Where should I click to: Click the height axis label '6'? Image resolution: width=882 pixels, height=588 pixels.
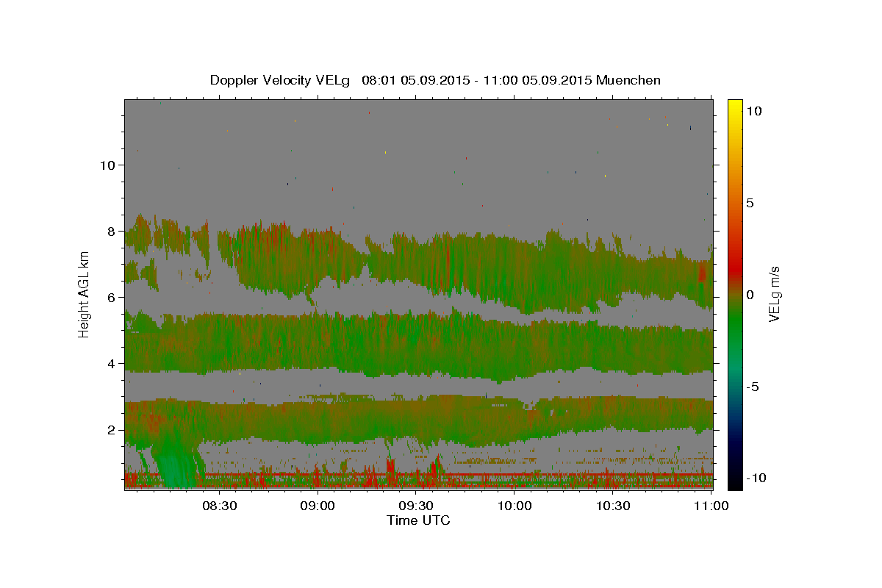pos(110,297)
